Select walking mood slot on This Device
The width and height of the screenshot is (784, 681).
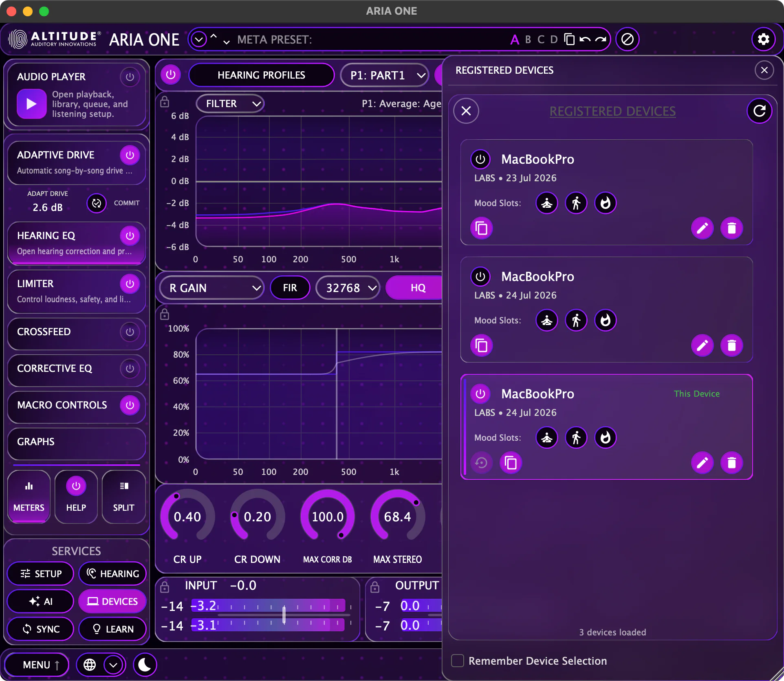(x=576, y=437)
